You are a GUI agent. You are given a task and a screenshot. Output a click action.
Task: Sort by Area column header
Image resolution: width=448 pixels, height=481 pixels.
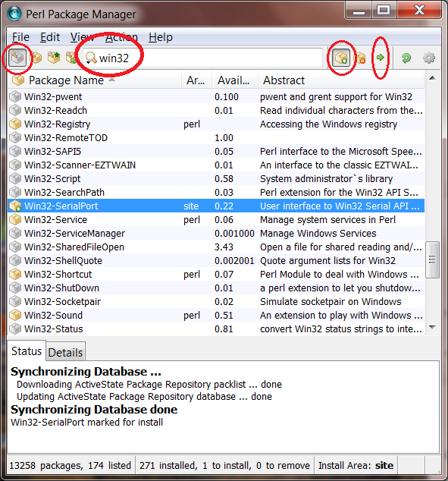[196, 80]
